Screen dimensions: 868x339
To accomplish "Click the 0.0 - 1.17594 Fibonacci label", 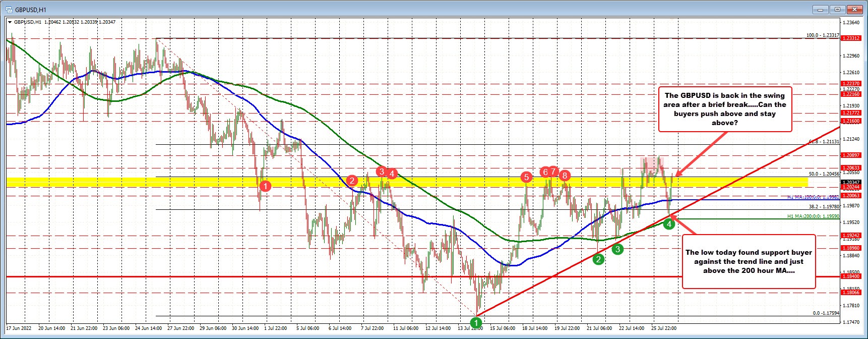I will point(826,313).
